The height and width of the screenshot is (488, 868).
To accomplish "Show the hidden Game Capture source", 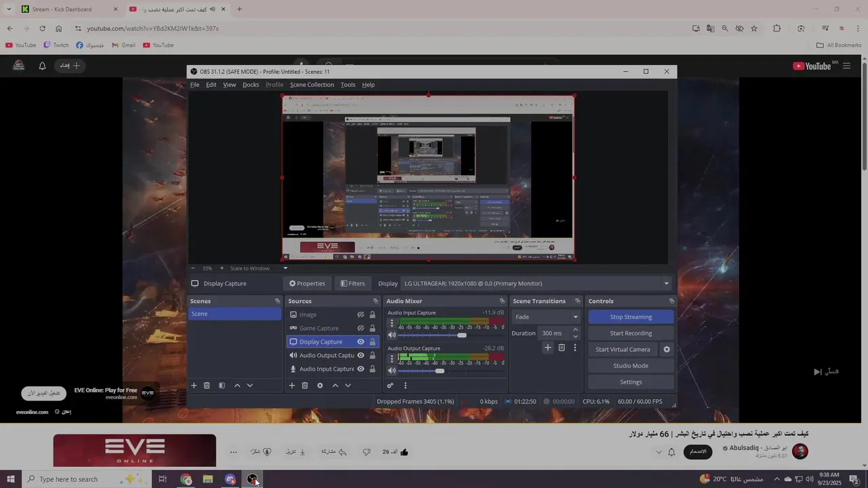I will [361, 328].
